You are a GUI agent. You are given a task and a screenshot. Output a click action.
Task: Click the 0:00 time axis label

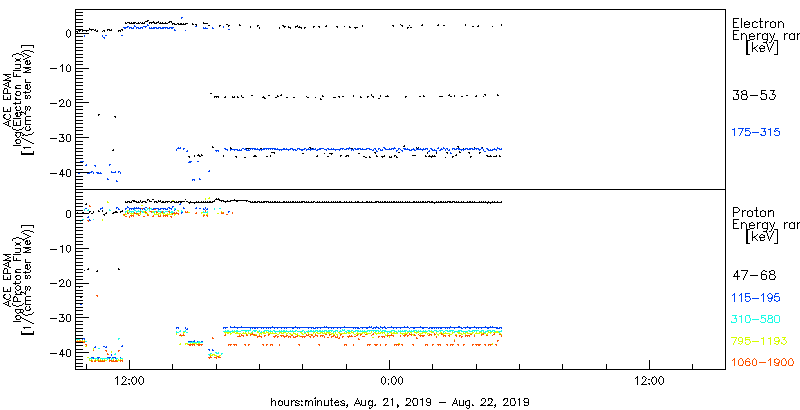point(392,380)
